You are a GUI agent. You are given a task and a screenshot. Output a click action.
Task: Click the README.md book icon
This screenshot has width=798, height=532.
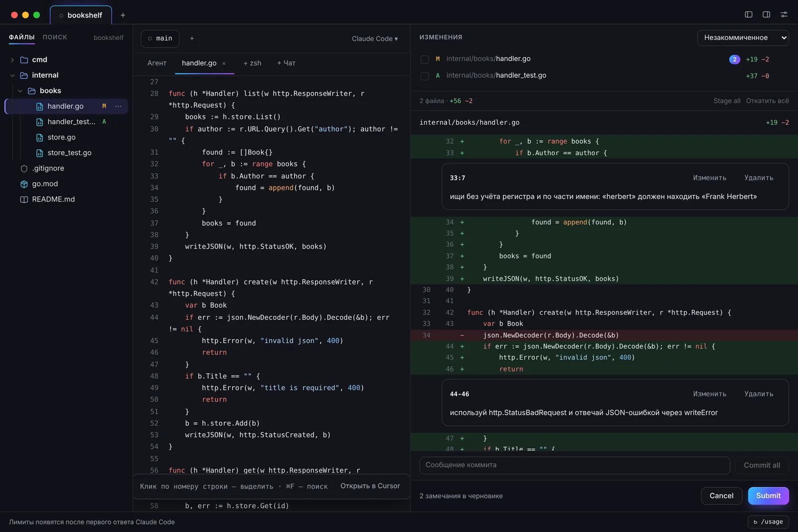[24, 199]
